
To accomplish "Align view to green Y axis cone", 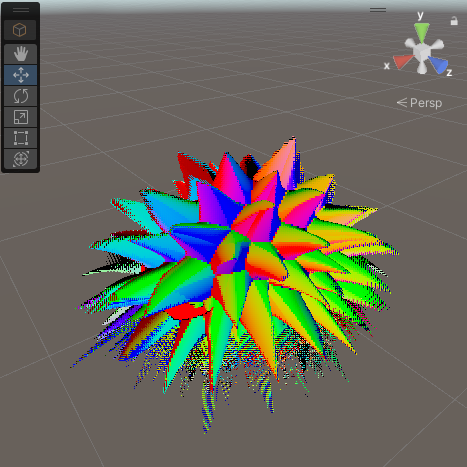I will (422, 32).
